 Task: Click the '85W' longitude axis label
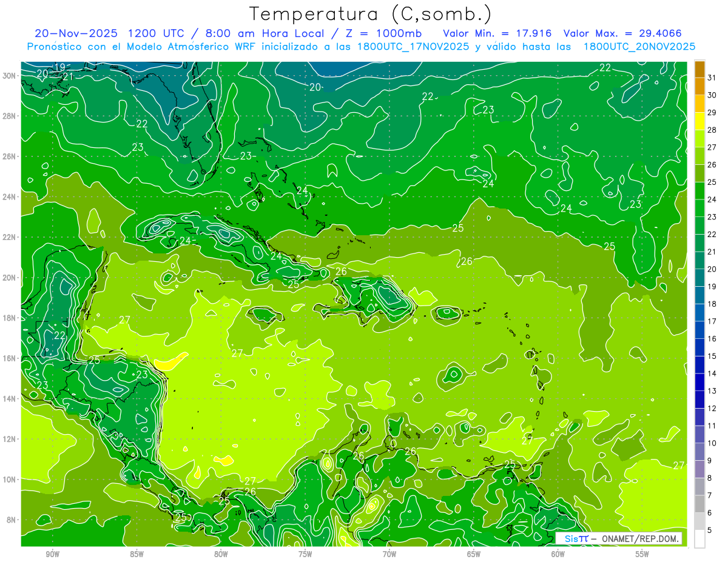[136, 554]
